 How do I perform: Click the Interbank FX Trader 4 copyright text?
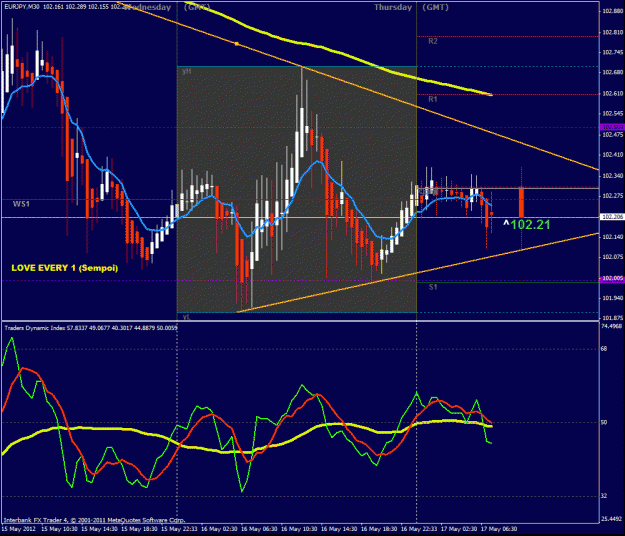click(x=94, y=520)
